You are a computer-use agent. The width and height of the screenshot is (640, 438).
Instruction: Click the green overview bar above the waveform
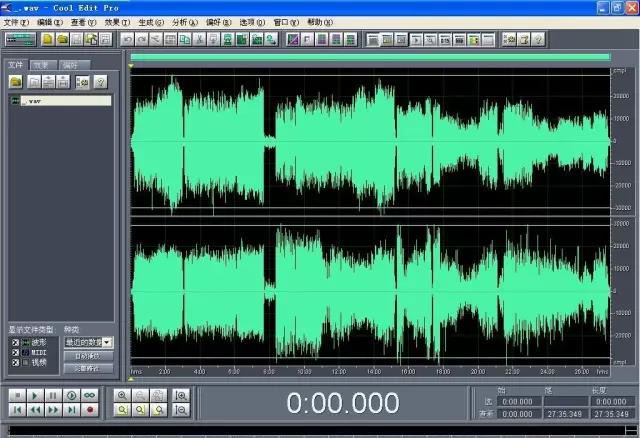370,57
